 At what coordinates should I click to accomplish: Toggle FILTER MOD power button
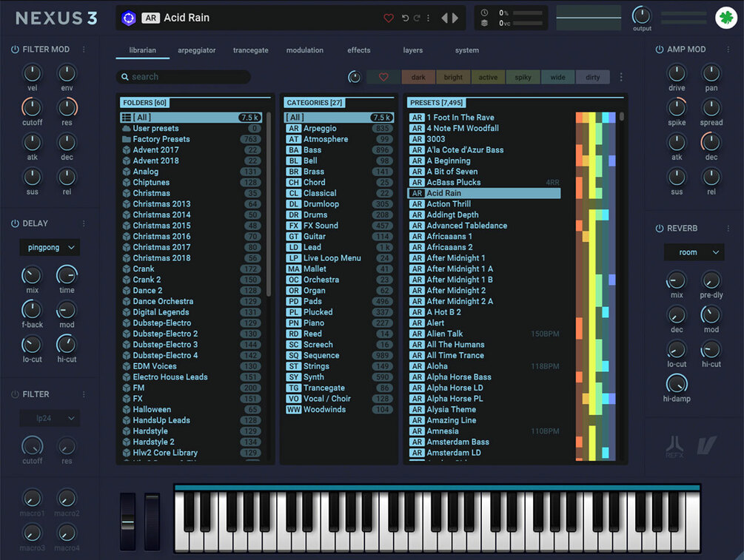[16, 50]
